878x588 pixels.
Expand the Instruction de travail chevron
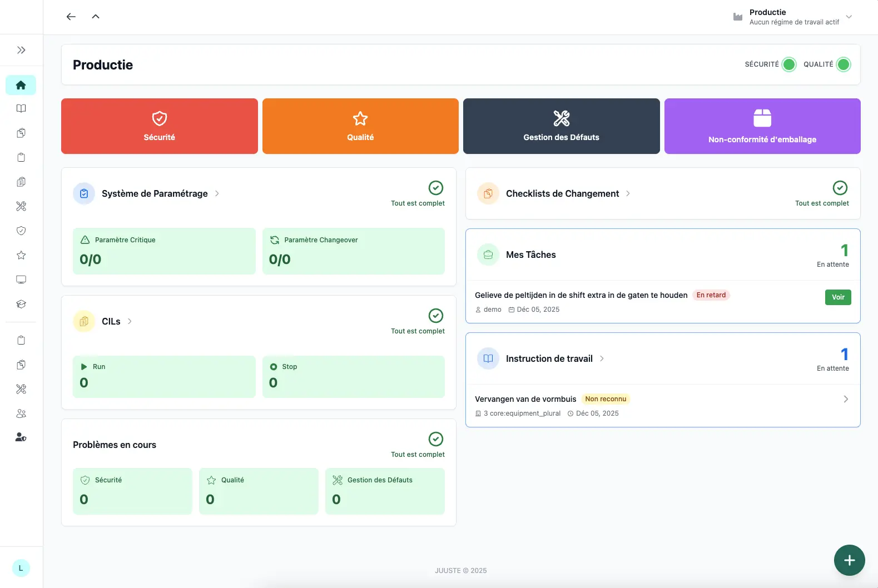(x=602, y=358)
